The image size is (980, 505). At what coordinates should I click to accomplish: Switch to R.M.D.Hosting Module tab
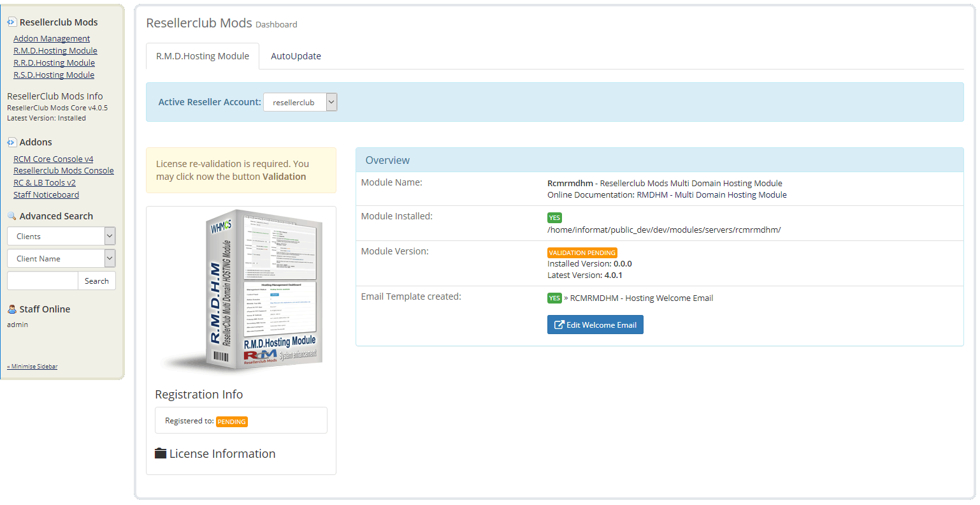[203, 56]
